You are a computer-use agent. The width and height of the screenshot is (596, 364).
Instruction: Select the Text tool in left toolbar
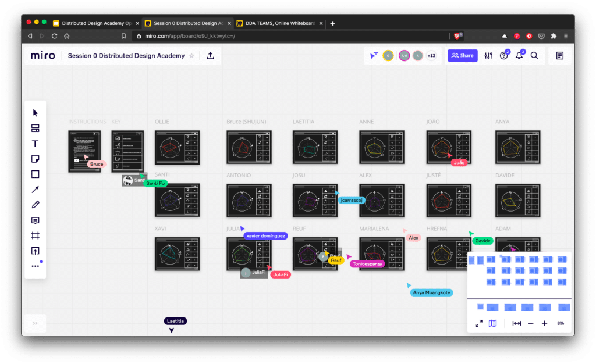pos(36,144)
